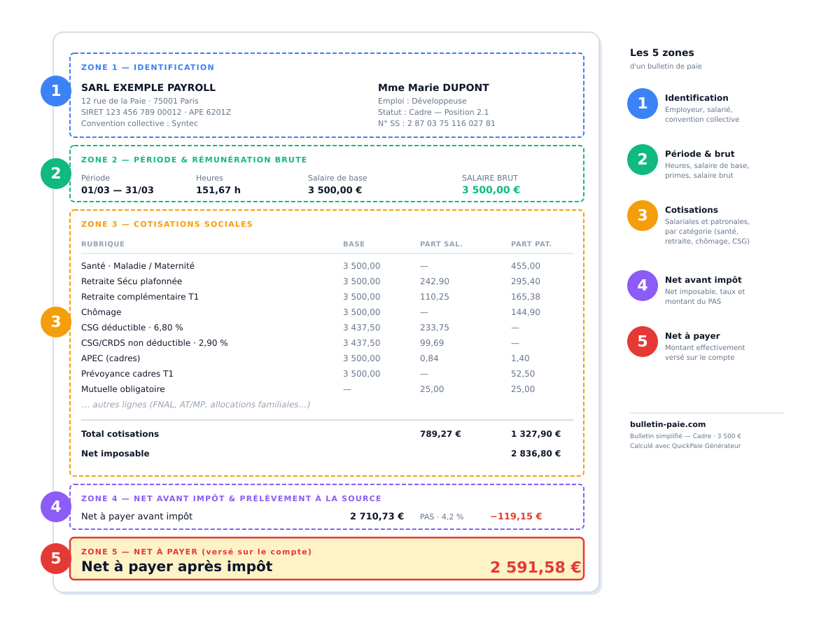The height and width of the screenshot is (630, 840).
Task: Click employee amount '110,25'
Action: 435,297
